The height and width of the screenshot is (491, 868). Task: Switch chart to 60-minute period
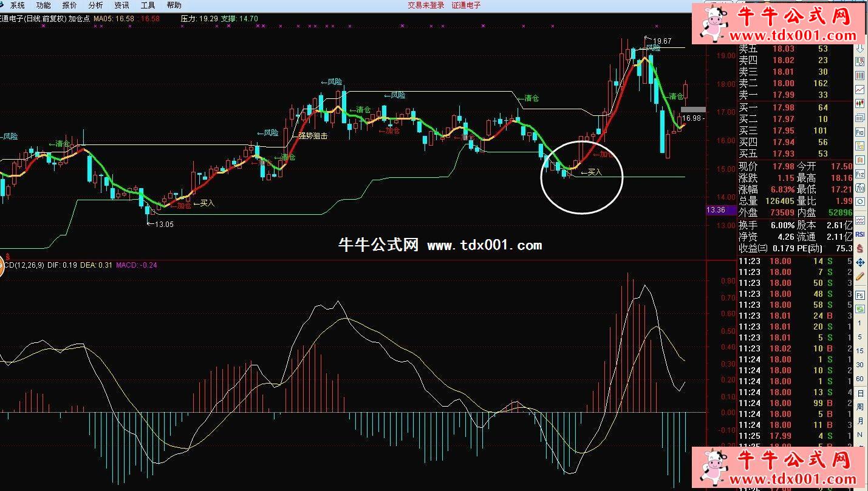click(860, 379)
